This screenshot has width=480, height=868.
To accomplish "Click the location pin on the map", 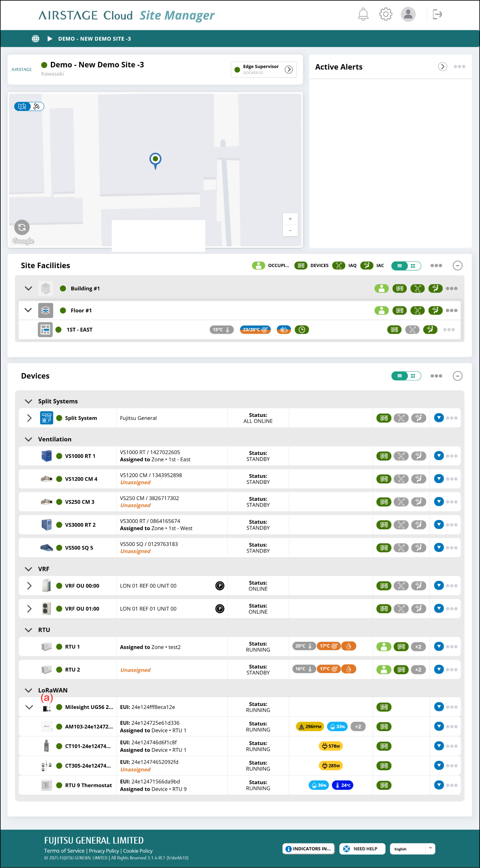I will 156,160.
